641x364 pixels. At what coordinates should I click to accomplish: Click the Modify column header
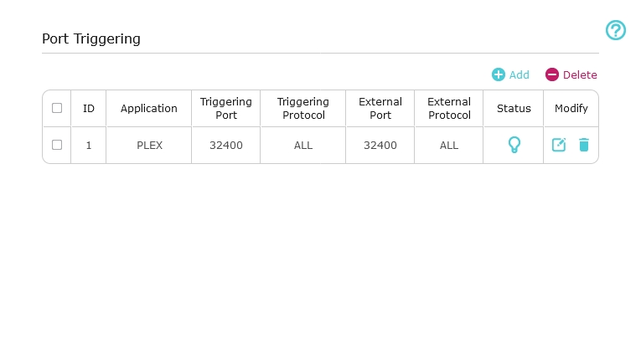pyautogui.click(x=571, y=108)
